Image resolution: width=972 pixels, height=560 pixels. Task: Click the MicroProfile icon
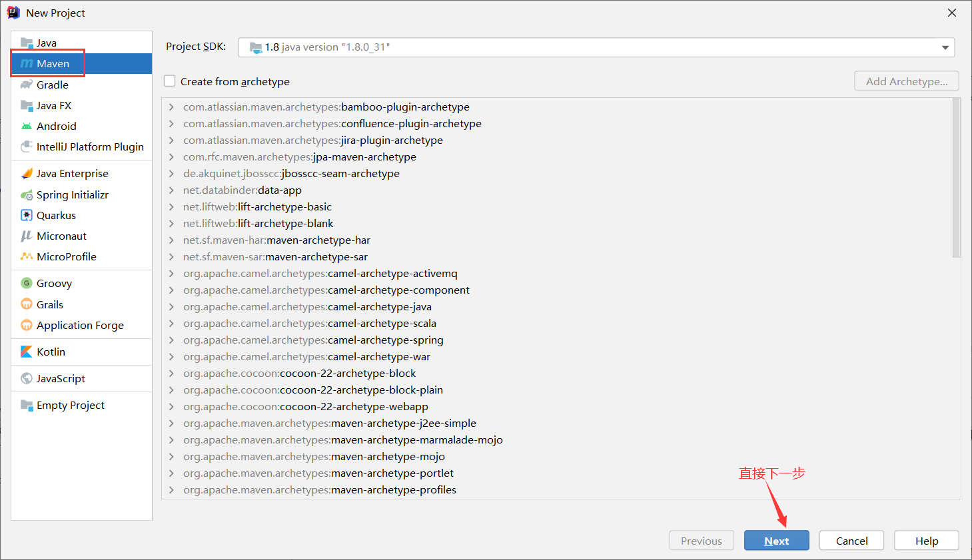tap(27, 256)
